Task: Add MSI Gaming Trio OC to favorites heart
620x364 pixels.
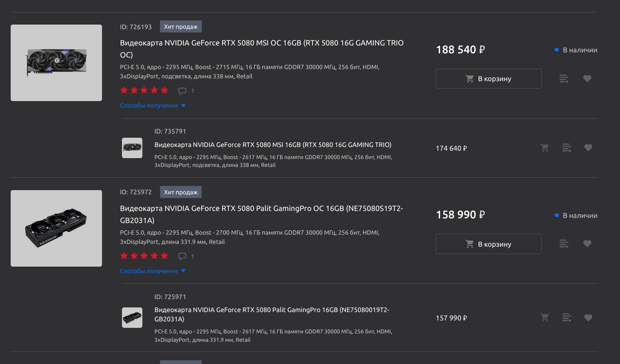Action: (587, 79)
